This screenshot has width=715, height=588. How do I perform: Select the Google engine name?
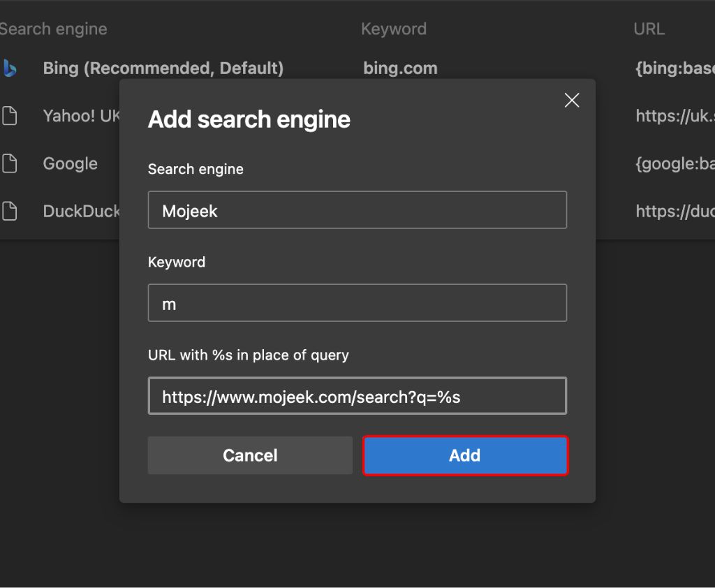[x=71, y=164]
